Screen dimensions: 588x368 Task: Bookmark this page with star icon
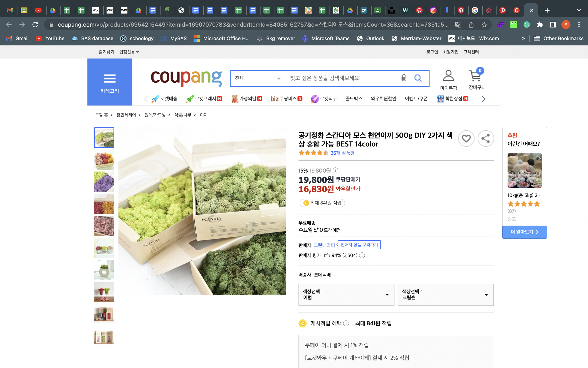click(x=484, y=24)
